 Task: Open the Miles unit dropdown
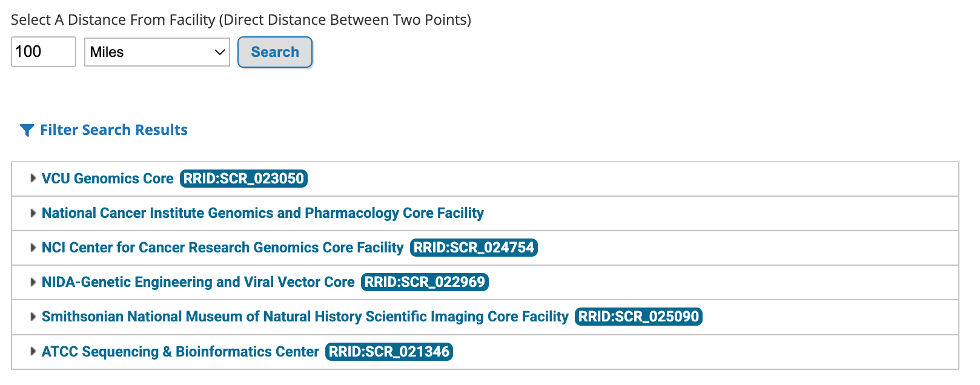pyautogui.click(x=157, y=52)
